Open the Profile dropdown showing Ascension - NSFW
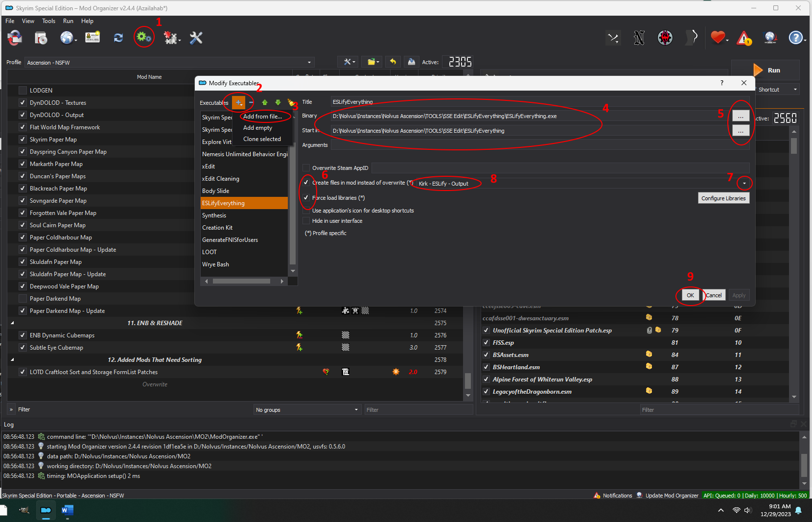812x522 pixels. pyautogui.click(x=169, y=63)
